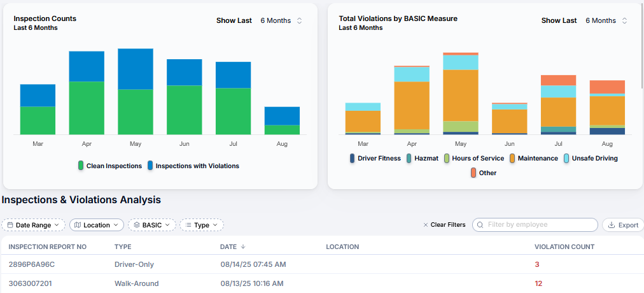Sort by the Date column arrow icon
This screenshot has height=293, width=644.
point(243,247)
